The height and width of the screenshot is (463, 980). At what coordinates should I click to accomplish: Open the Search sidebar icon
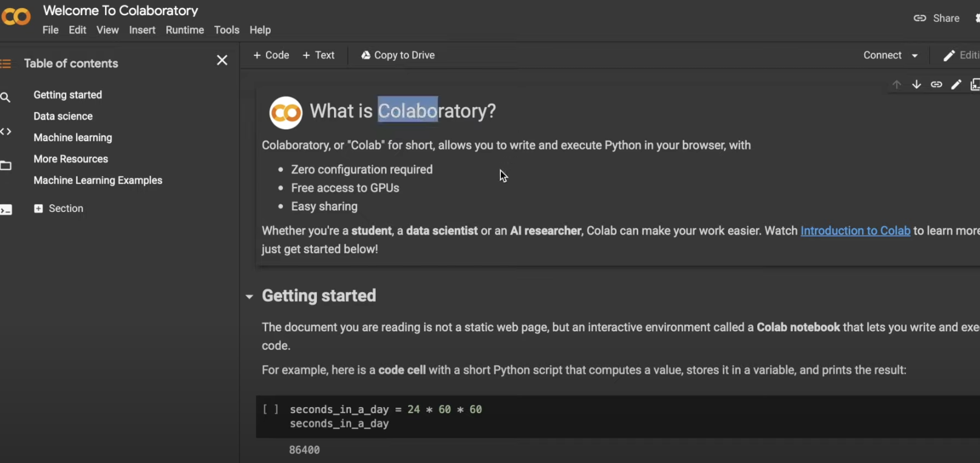click(5, 97)
